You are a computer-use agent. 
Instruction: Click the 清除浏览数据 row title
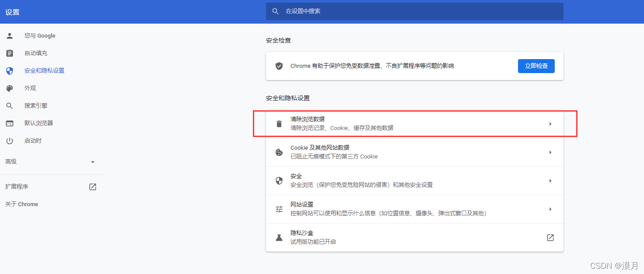click(308, 119)
